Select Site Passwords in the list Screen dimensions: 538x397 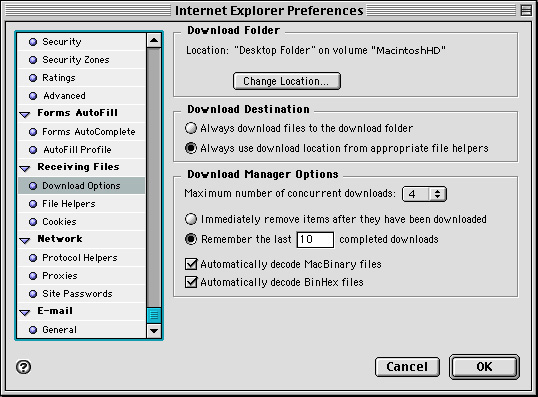pyautogui.click(x=82, y=294)
